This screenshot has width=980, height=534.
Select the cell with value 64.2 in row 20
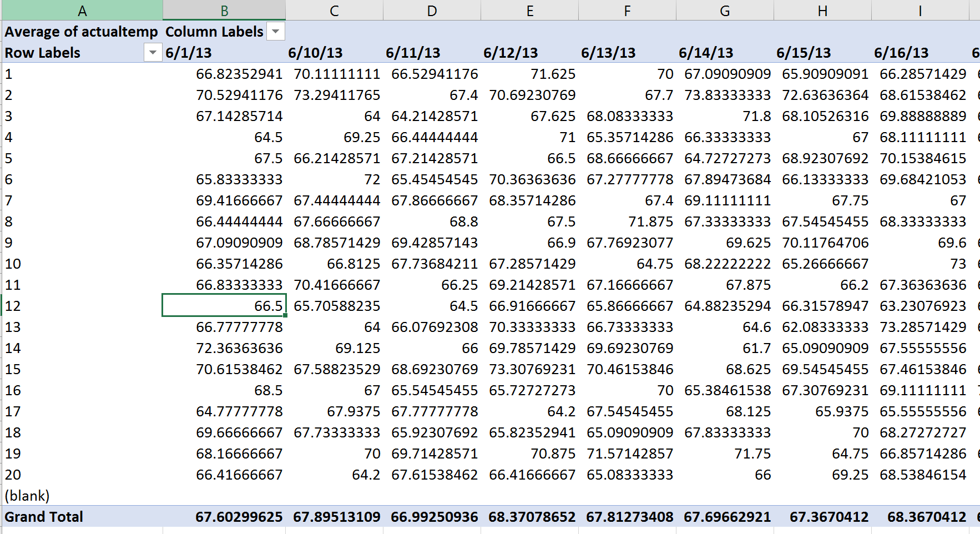pos(334,475)
